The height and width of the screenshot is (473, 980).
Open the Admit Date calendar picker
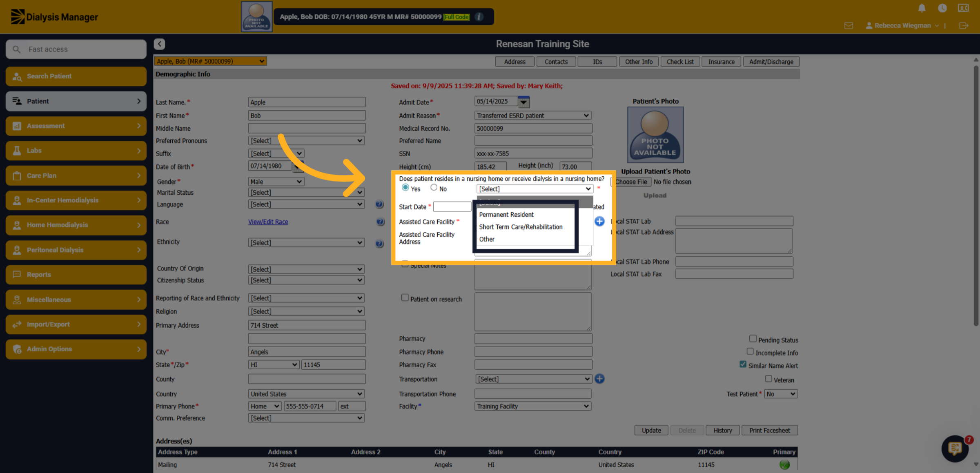(523, 102)
